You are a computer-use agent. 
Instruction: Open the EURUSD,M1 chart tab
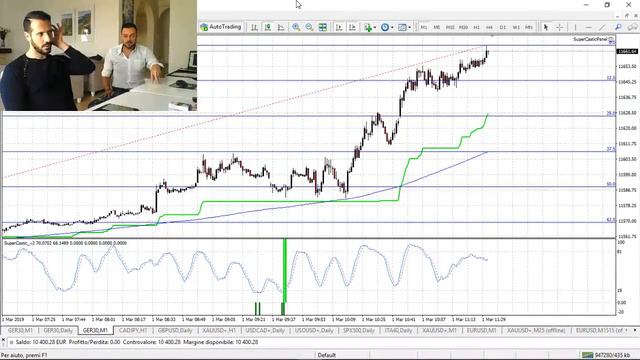point(482,330)
